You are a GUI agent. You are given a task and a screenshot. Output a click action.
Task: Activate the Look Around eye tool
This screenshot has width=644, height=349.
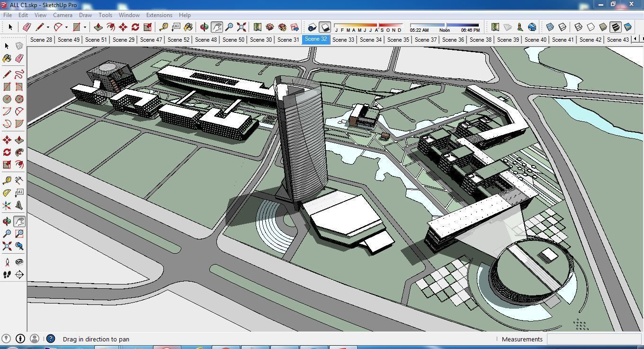click(19, 262)
